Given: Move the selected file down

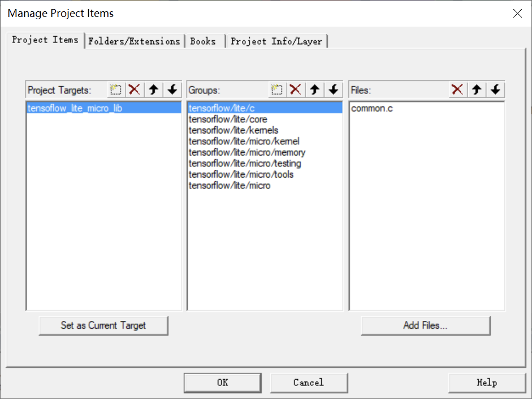Looking at the screenshot, I should point(495,90).
